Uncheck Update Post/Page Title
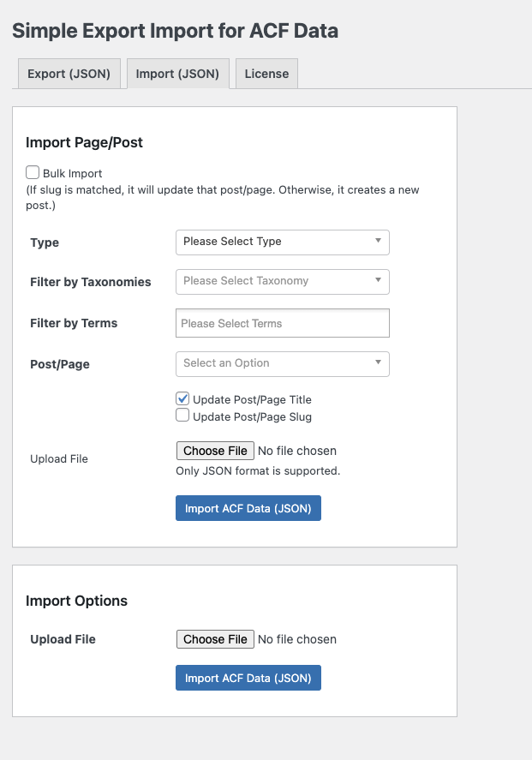Viewport: 532px width, 760px height. (182, 398)
